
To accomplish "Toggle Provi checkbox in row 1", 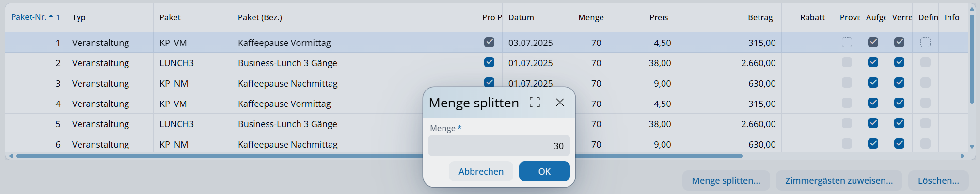I will (x=847, y=43).
